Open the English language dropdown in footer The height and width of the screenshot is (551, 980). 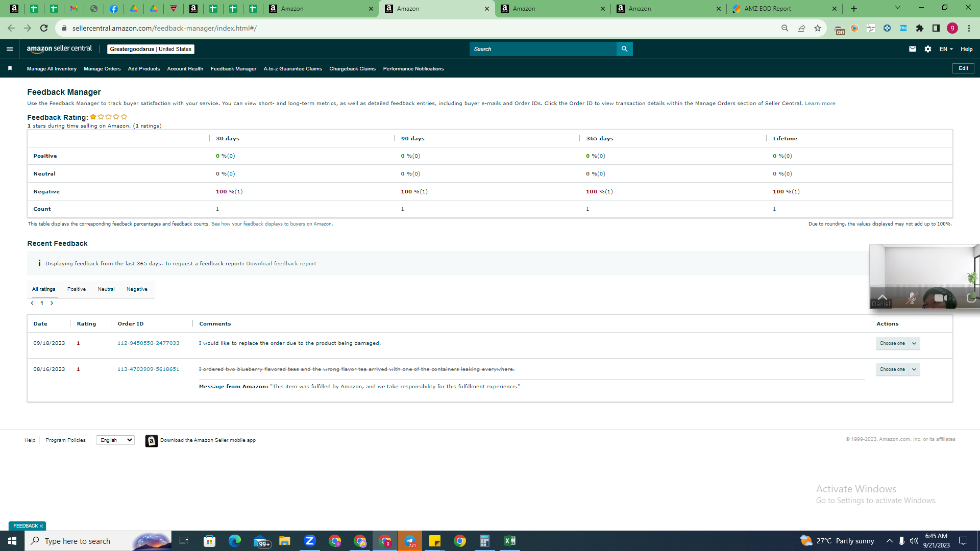[115, 440]
